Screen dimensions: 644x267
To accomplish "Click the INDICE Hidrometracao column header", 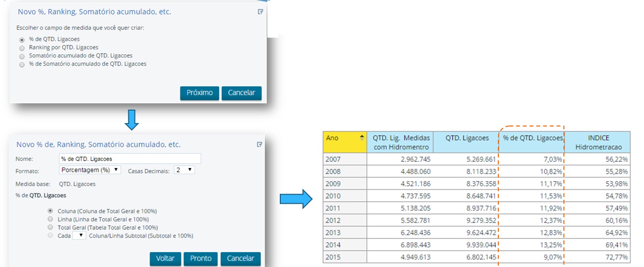I will click(598, 142).
